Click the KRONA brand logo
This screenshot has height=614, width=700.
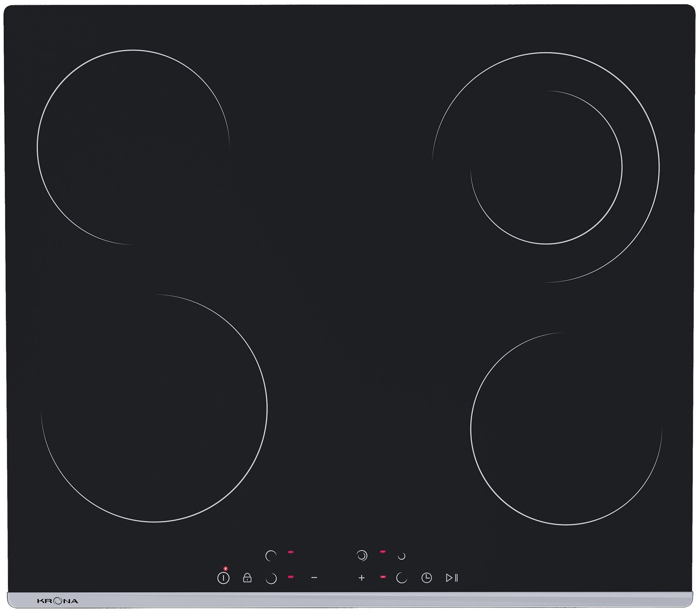tap(57, 601)
